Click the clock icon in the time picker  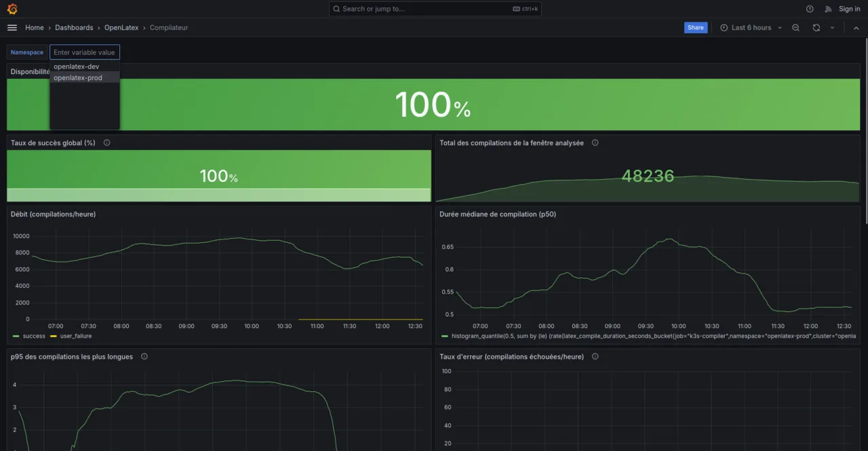724,28
